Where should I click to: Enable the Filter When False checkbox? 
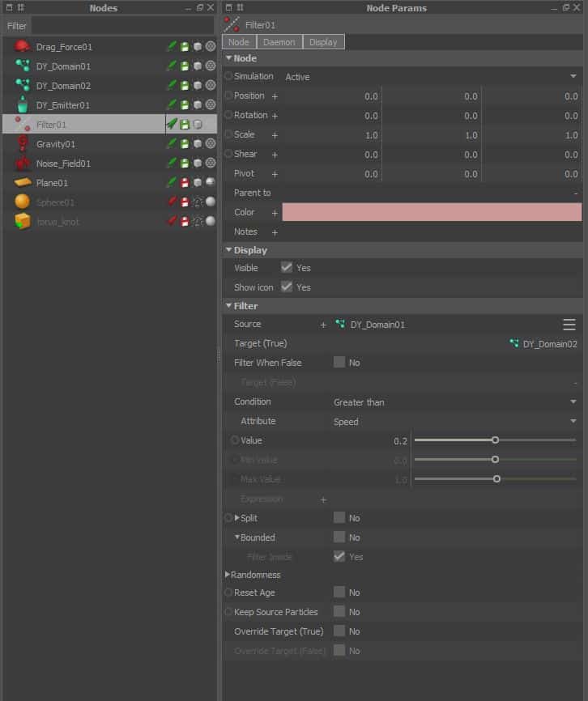[339, 363]
